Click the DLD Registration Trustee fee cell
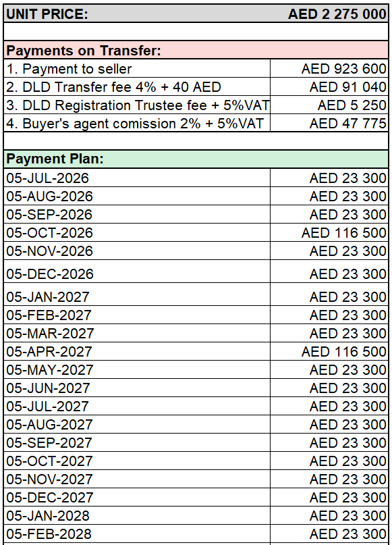This screenshot has width=392, height=545. (137, 105)
